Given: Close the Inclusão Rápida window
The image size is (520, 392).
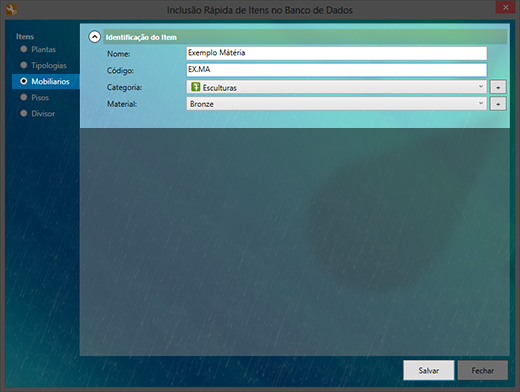Looking at the screenshot, I should [x=505, y=7].
